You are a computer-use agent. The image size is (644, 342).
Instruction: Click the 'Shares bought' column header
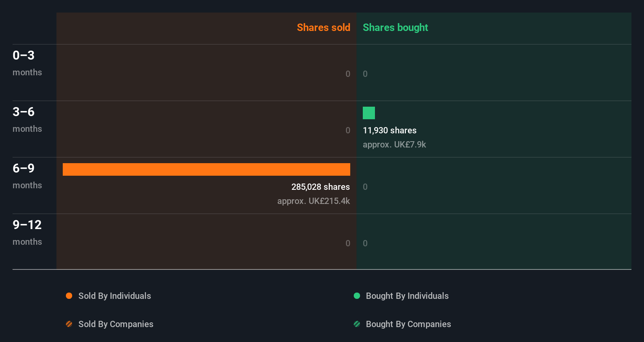tap(395, 27)
